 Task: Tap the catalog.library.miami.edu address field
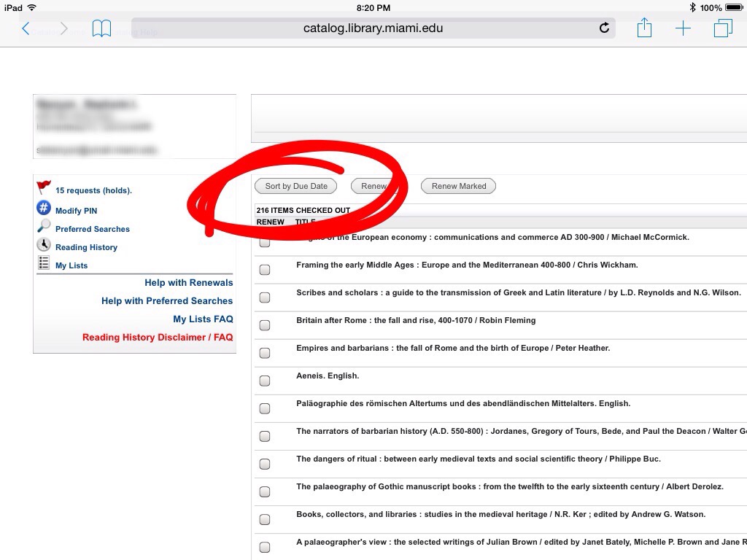click(373, 28)
